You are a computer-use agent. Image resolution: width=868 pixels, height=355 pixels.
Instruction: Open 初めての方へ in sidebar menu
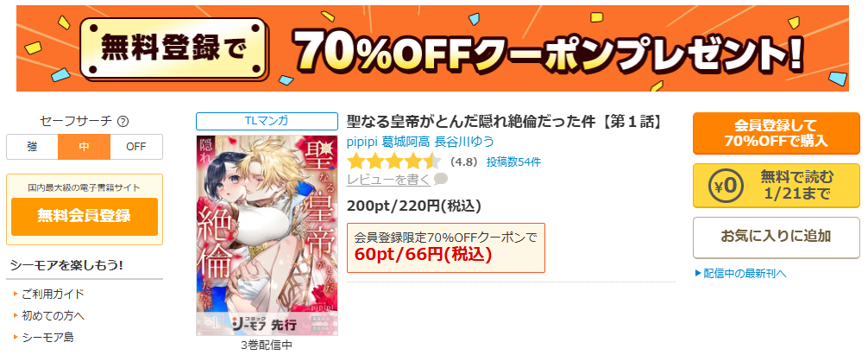53,315
